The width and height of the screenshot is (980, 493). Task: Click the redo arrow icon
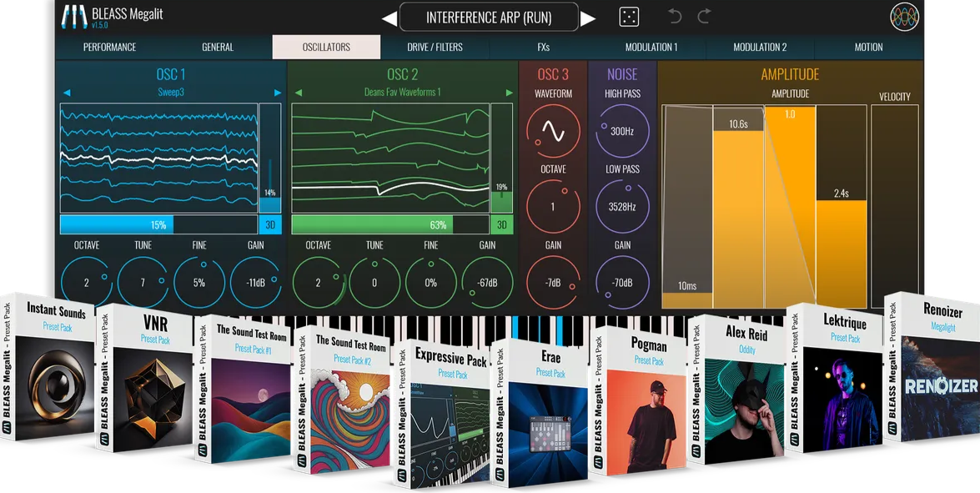(x=704, y=17)
